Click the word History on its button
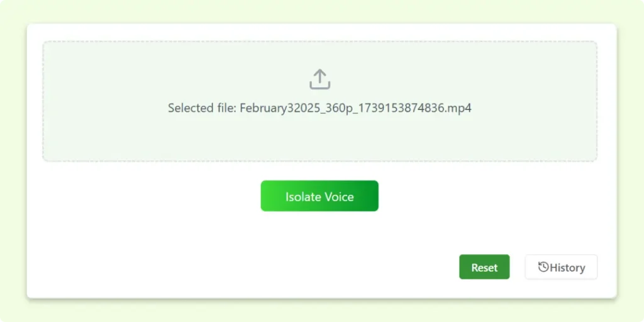The width and height of the screenshot is (644, 322). 567,267
